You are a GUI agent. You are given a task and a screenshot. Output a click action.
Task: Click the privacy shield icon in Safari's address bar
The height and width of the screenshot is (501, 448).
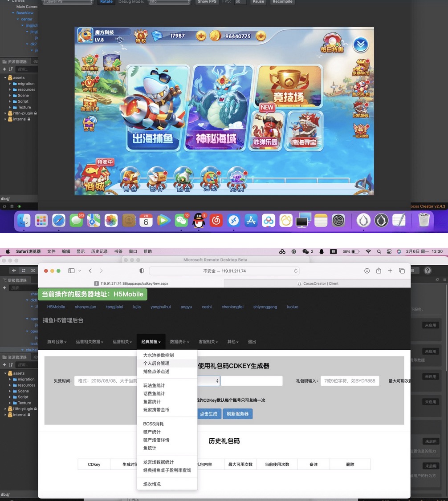[141, 270]
